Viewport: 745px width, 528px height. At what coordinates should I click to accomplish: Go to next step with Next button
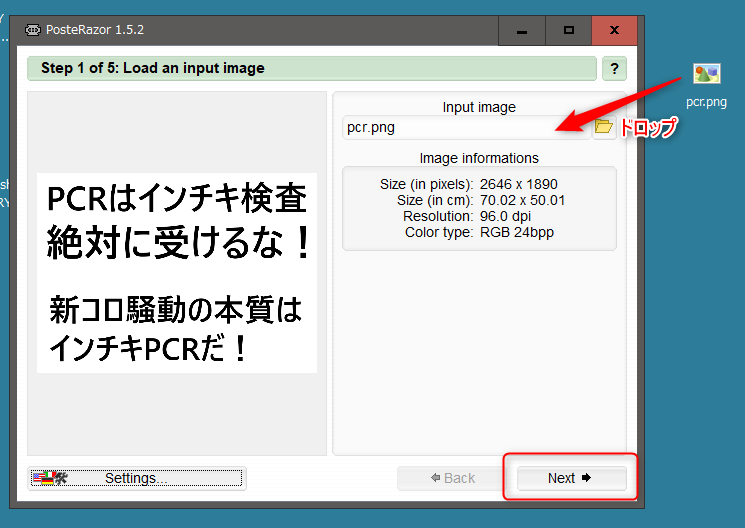(570, 478)
